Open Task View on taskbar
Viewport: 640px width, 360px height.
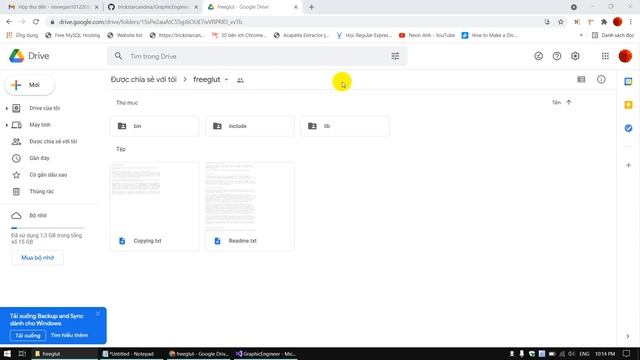tap(22, 354)
